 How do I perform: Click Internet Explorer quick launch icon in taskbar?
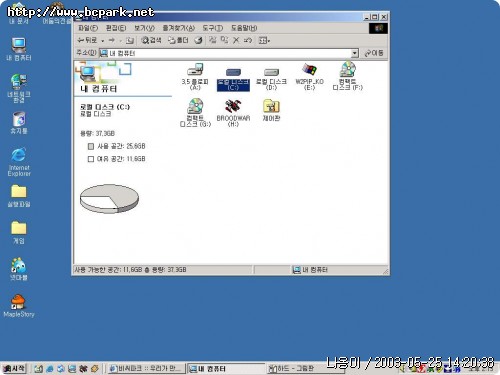pyautogui.click(x=50, y=369)
